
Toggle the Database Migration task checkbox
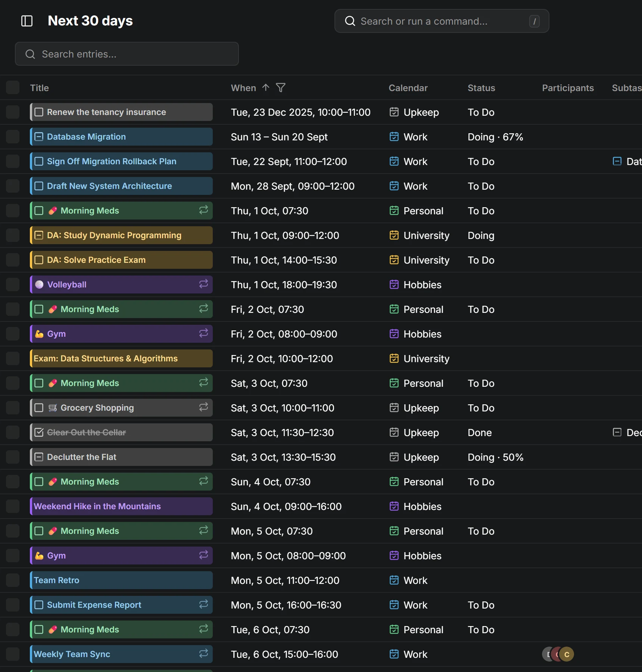[39, 137]
